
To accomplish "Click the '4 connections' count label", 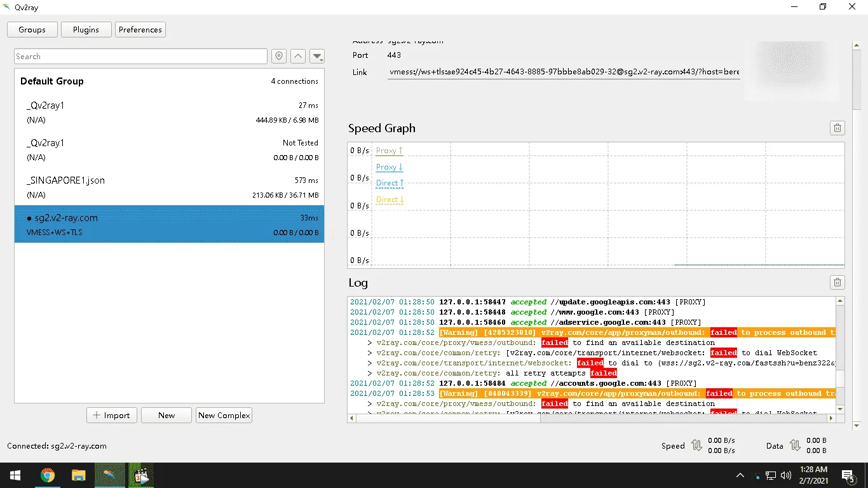I will 294,81.
